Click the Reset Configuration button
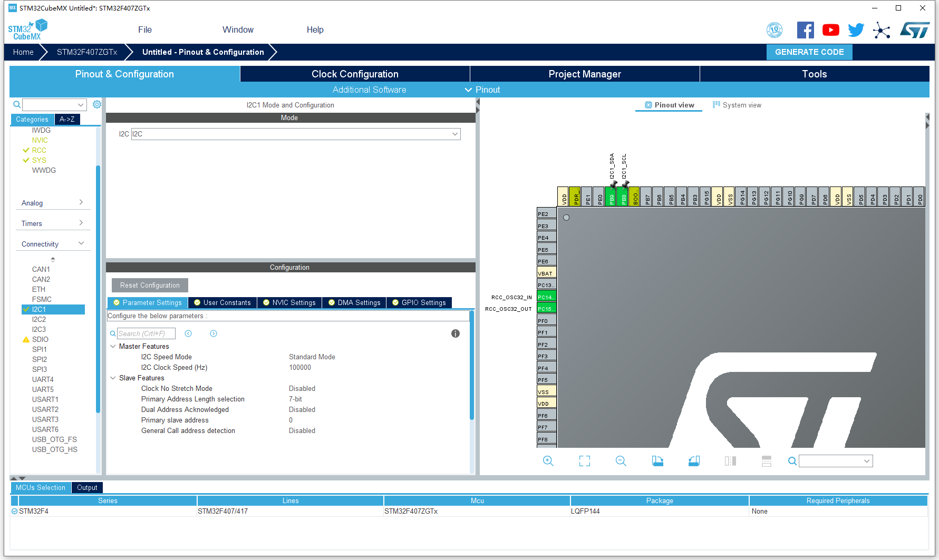This screenshot has width=939, height=560. point(150,285)
